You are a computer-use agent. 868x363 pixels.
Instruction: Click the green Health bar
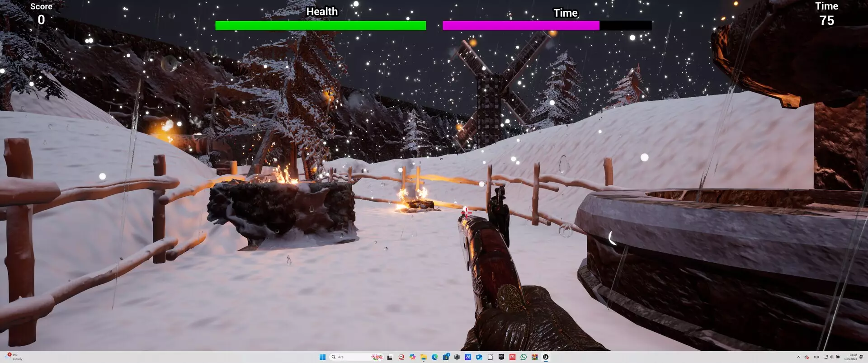tap(320, 25)
